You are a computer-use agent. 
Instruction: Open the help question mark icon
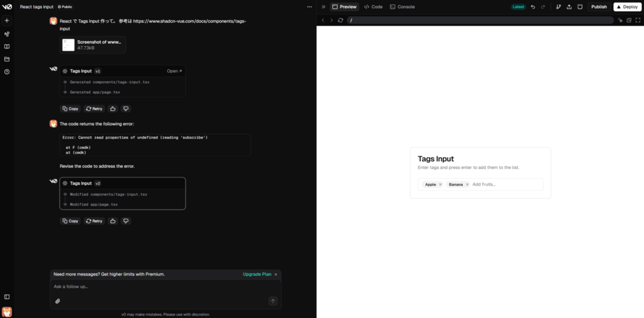click(7, 72)
